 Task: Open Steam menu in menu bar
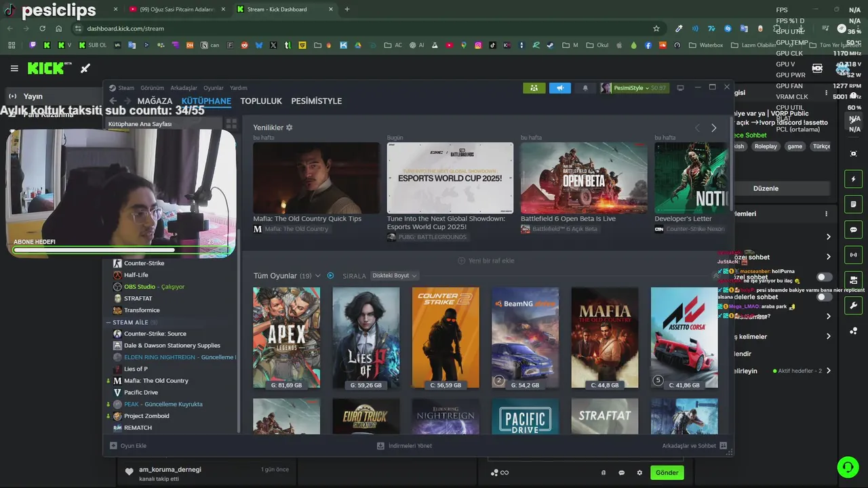pyautogui.click(x=126, y=88)
